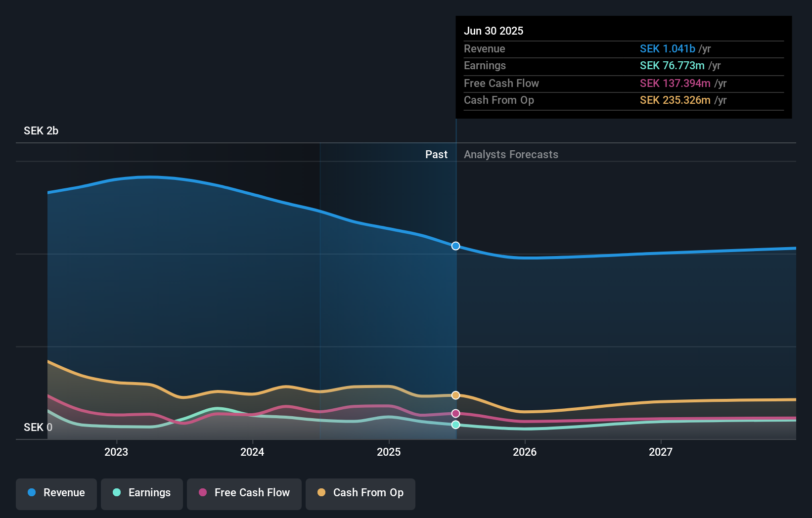Click the orange Cash From Op marker
The height and width of the screenshot is (518, 812).
pyautogui.click(x=455, y=395)
